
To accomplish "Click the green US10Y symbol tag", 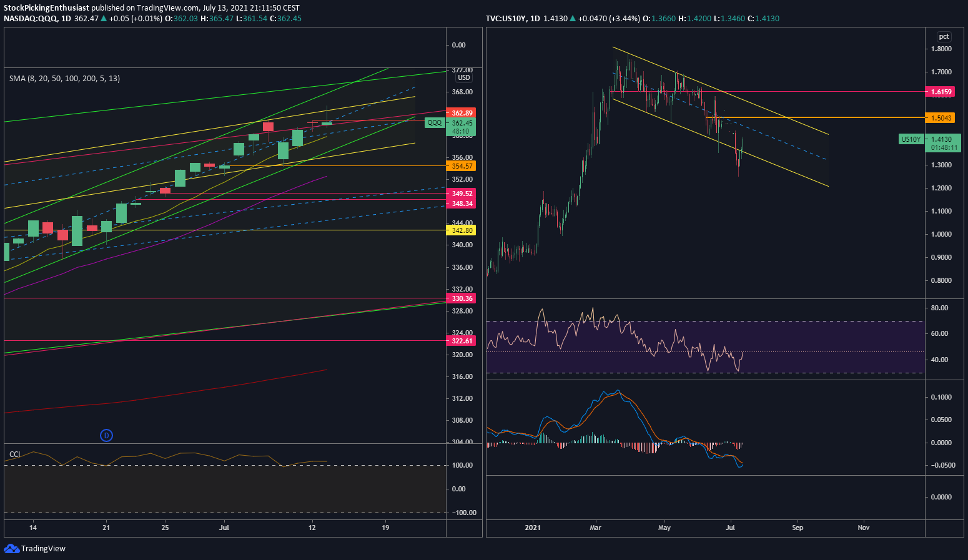I will (911, 139).
